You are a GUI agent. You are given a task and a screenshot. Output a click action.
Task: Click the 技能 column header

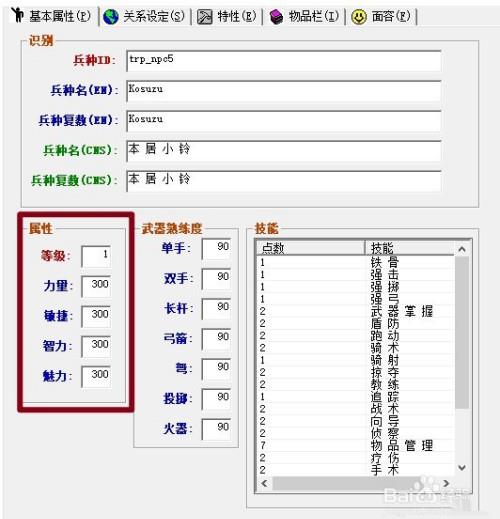tap(410, 248)
